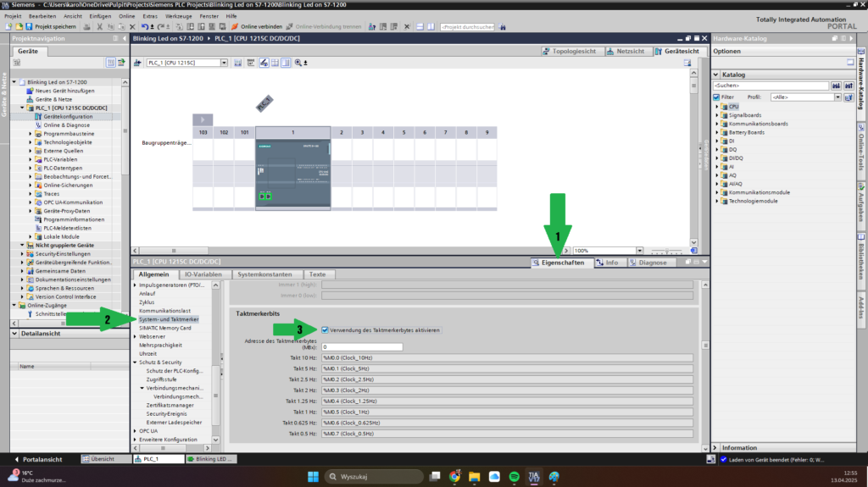Open the PLC_1 [CPU 1215C] device dropdown
Image resolution: width=868 pixels, height=487 pixels.
tap(224, 63)
